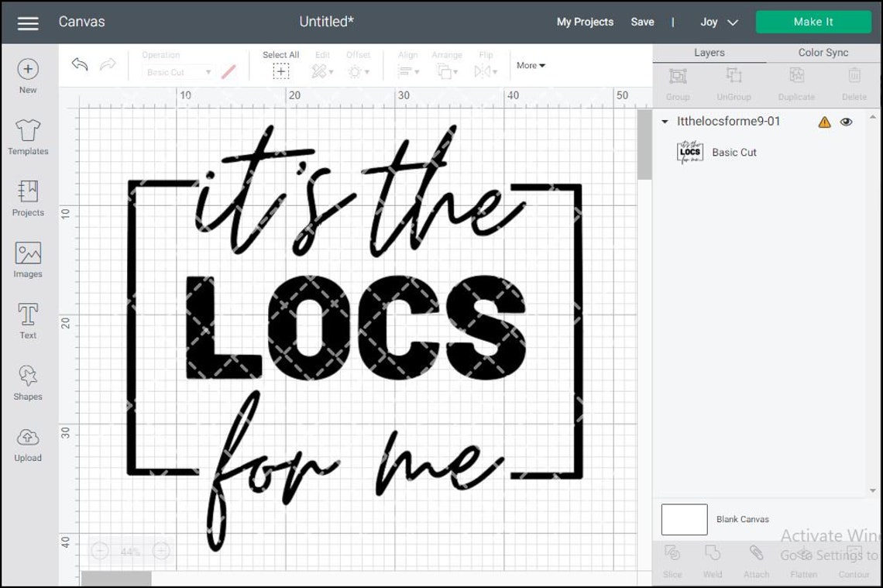883x588 pixels.
Task: Click the warning icon on Itthelocsforme9-01
Action: [x=824, y=122]
